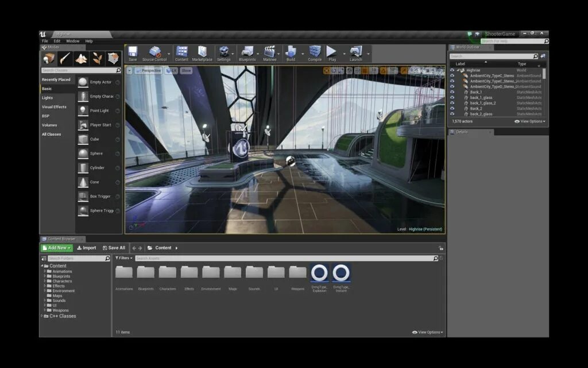Open the Add New dropdown
Viewport: 588px width, 368px height.
click(57, 248)
